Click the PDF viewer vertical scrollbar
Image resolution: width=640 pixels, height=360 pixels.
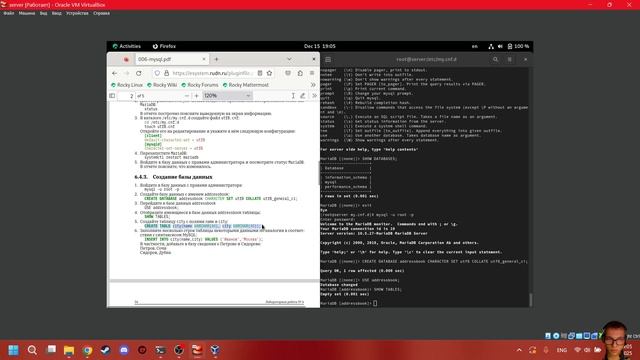point(319,173)
